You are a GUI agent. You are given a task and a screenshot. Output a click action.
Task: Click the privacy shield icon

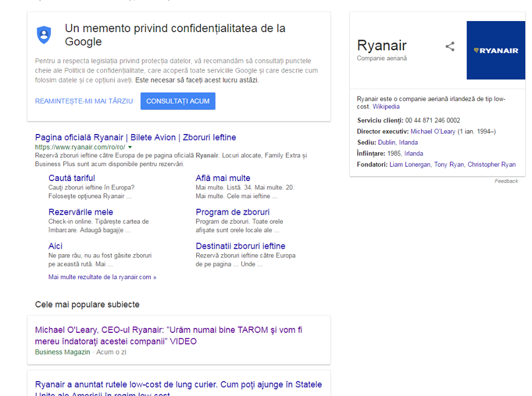point(44,35)
